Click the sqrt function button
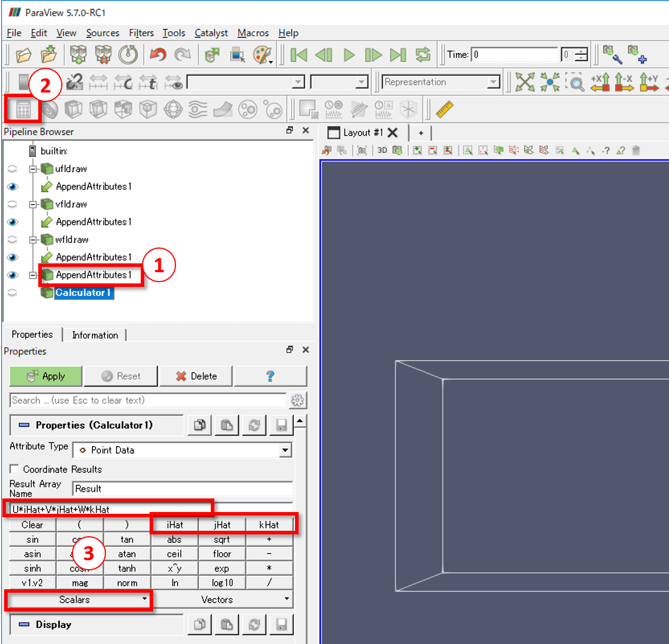 coord(222,540)
